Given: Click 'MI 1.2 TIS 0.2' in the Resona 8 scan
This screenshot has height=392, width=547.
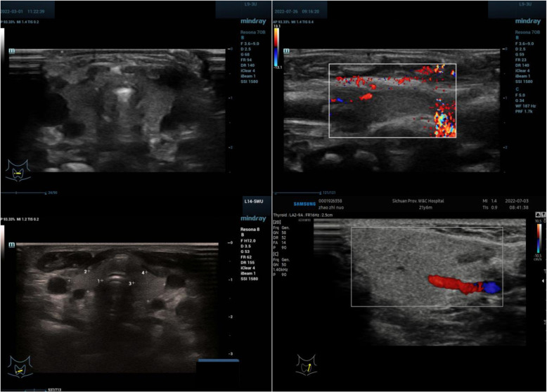Looking at the screenshot, I should (x=28, y=219).
